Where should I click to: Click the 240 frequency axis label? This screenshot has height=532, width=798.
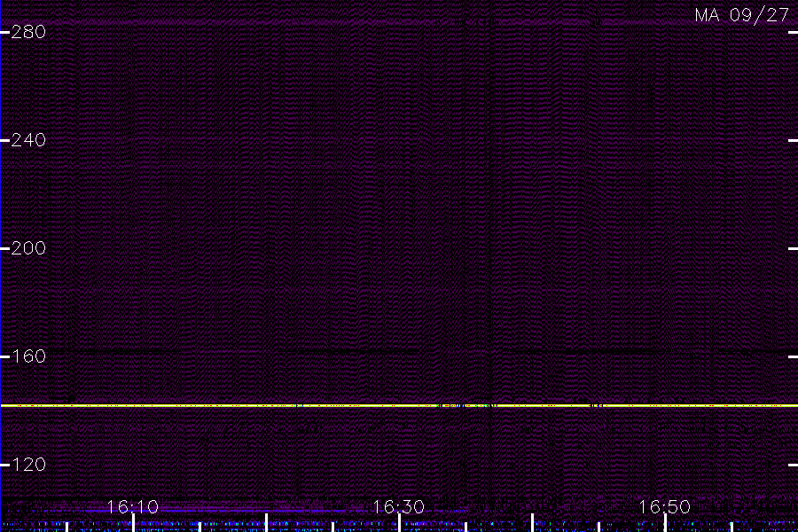(x=28, y=140)
